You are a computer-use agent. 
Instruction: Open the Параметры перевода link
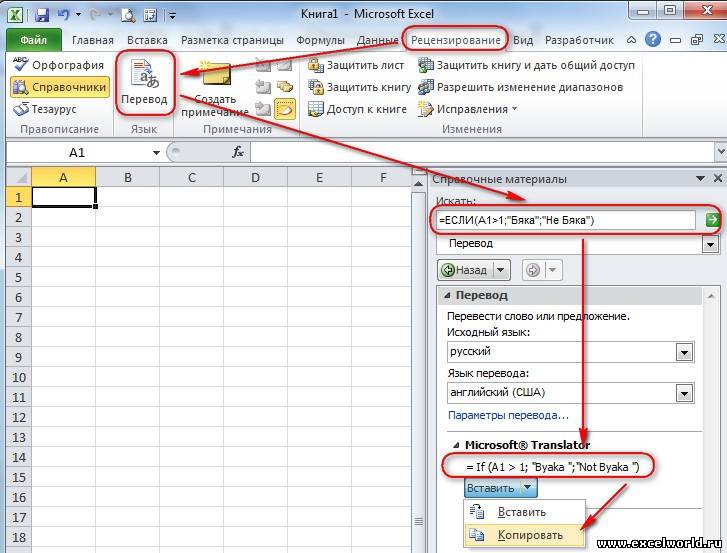(508, 415)
